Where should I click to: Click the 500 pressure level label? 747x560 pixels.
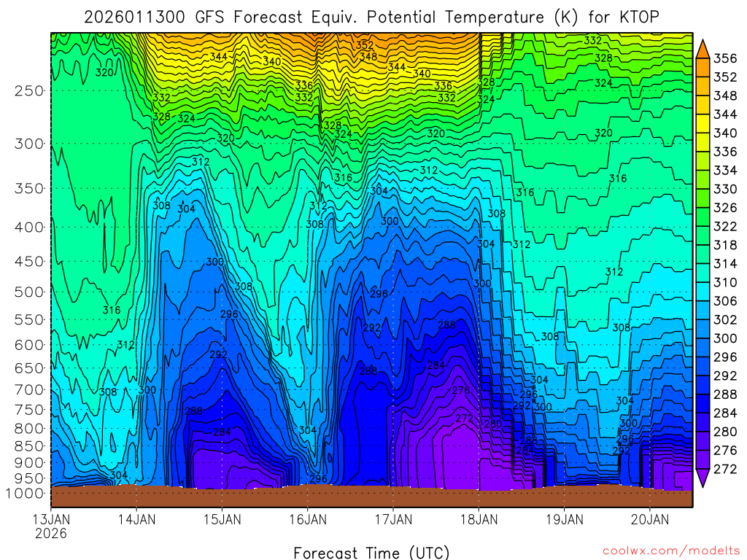[x=28, y=292]
